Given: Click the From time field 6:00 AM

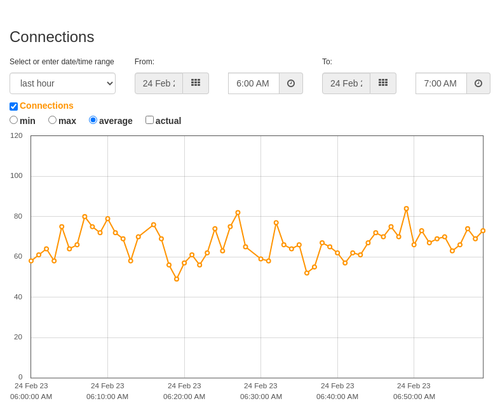Looking at the screenshot, I should pos(254,83).
